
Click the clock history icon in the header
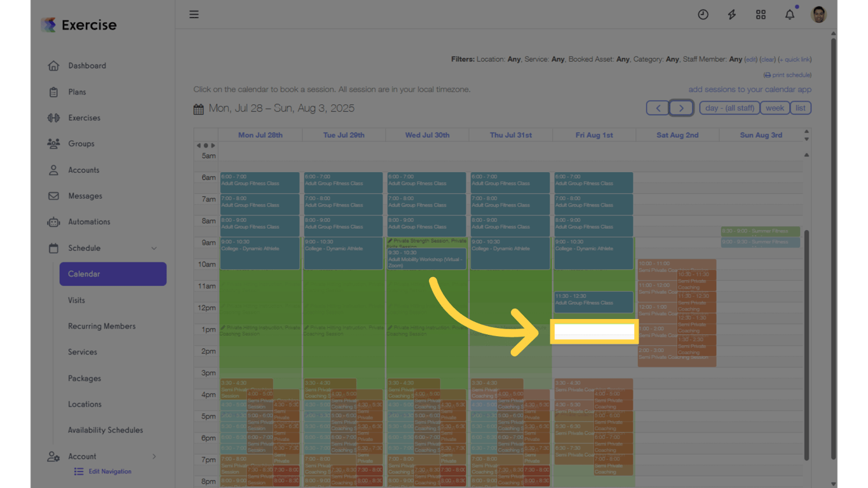703,14
